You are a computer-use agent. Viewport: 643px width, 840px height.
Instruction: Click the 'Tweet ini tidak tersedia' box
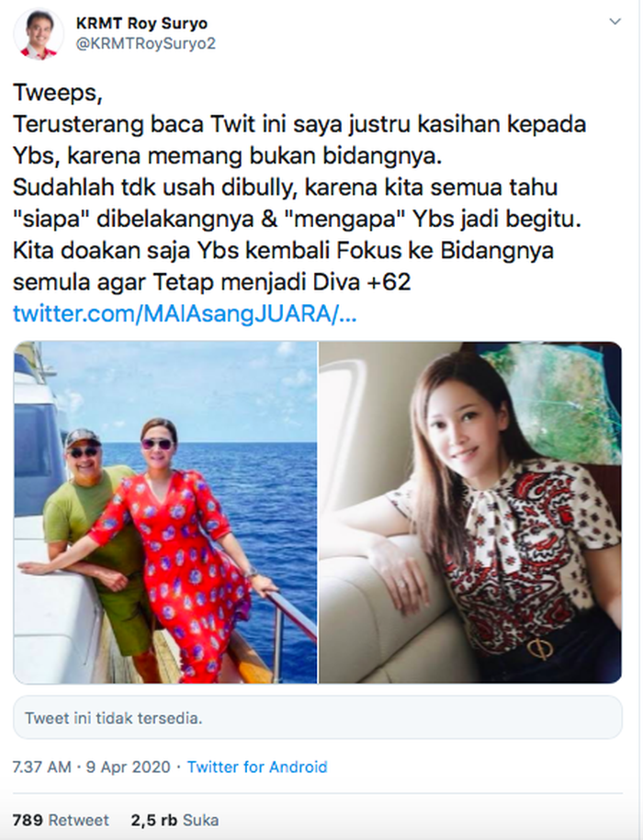pos(318,718)
